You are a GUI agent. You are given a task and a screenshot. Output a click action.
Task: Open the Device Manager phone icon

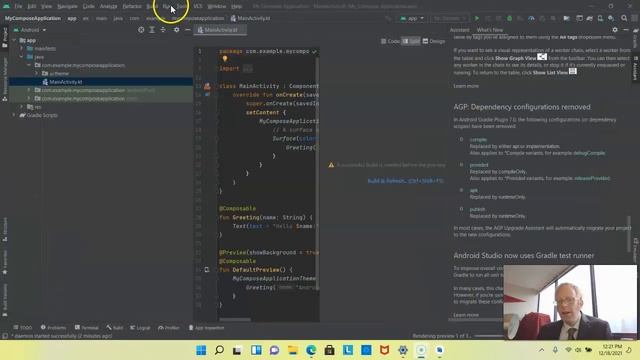(600, 18)
